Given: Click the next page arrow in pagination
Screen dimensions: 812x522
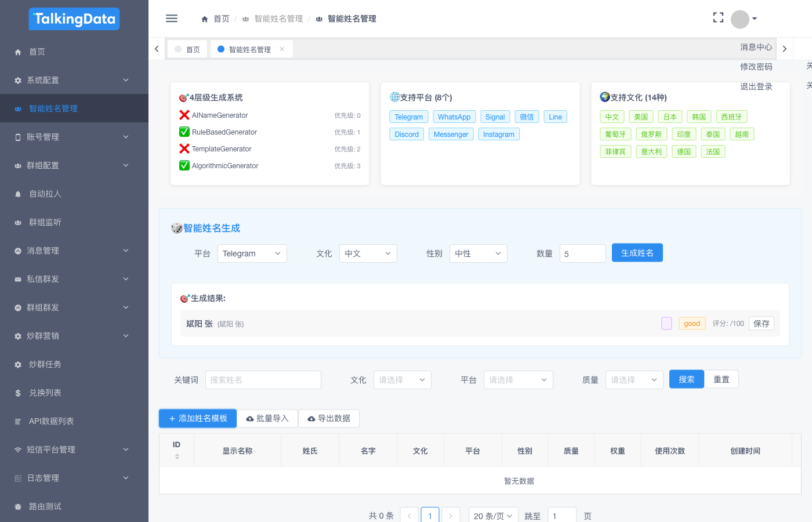Looking at the screenshot, I should pos(451,516).
